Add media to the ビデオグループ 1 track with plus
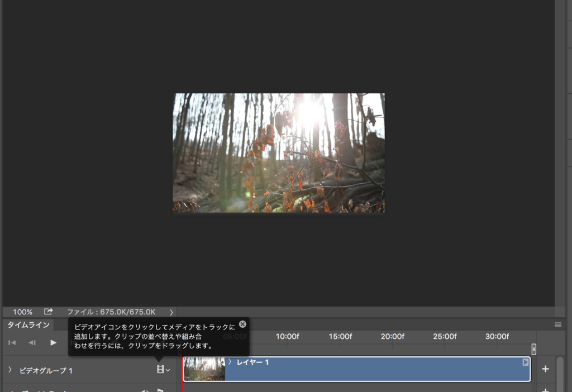Viewport: 572px width, 392px height. [545, 369]
